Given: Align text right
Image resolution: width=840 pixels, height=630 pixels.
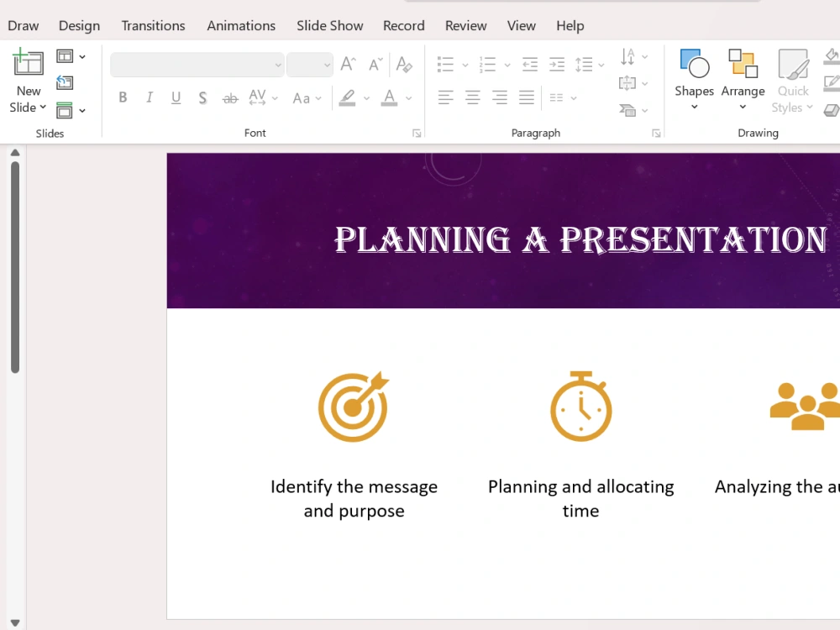Looking at the screenshot, I should (x=499, y=97).
